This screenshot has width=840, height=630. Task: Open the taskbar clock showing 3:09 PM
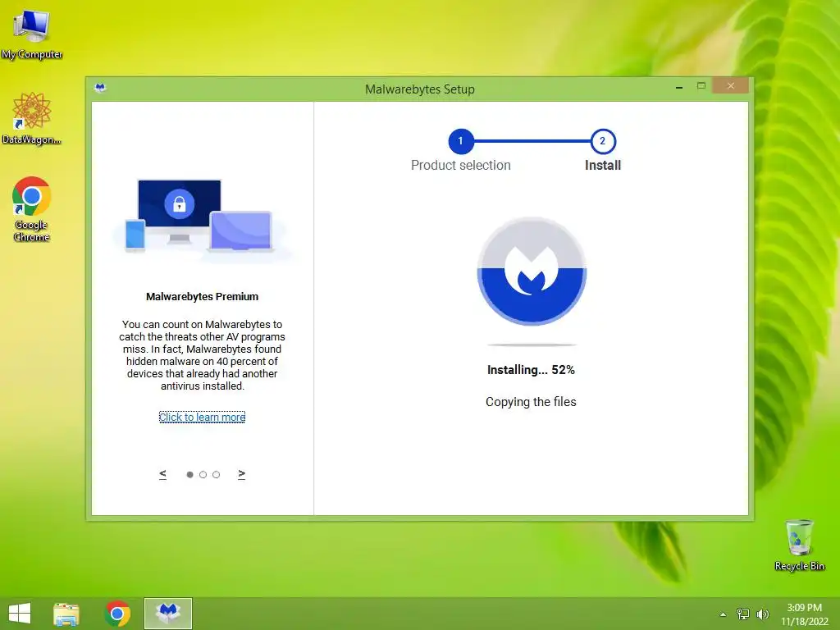click(x=804, y=614)
